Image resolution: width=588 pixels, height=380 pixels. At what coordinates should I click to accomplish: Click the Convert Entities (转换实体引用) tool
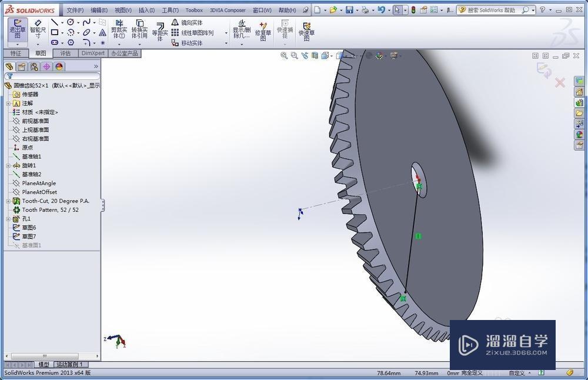click(139, 29)
